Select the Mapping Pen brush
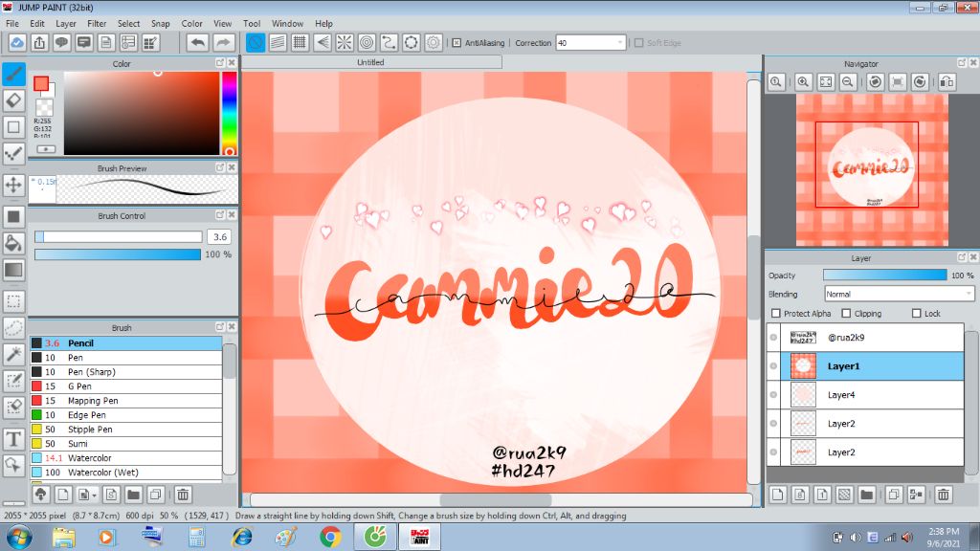The height and width of the screenshot is (551, 980). click(125, 401)
